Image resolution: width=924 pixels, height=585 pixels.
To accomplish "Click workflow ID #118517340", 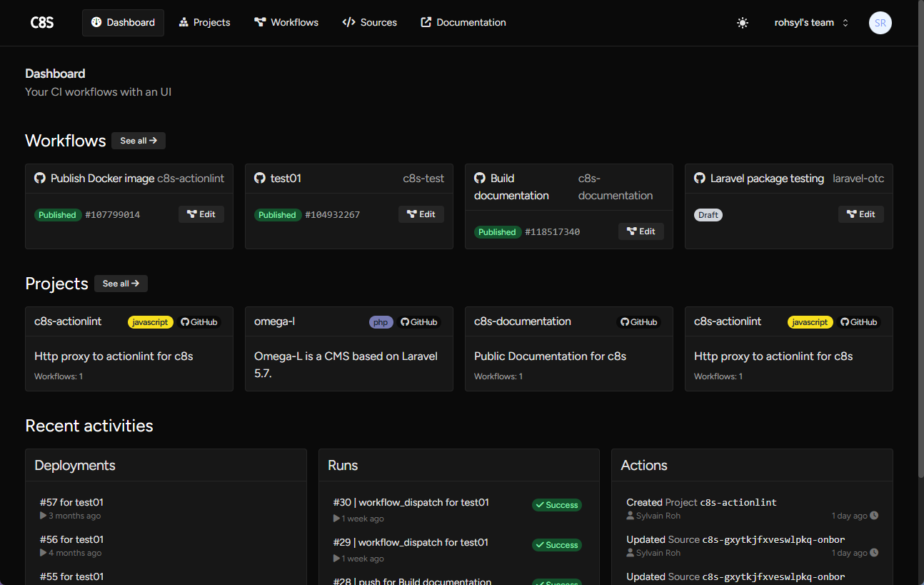I will (x=552, y=232).
